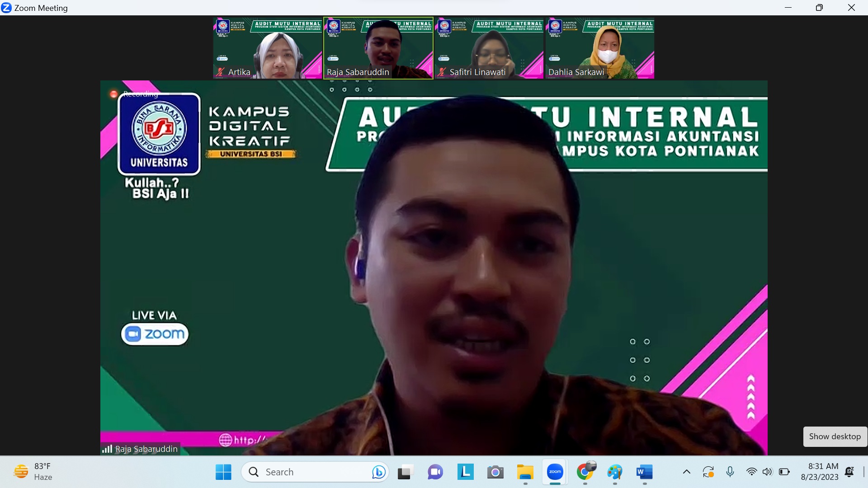Open Bing chat icon in search box
The image size is (868, 488).
click(x=379, y=472)
